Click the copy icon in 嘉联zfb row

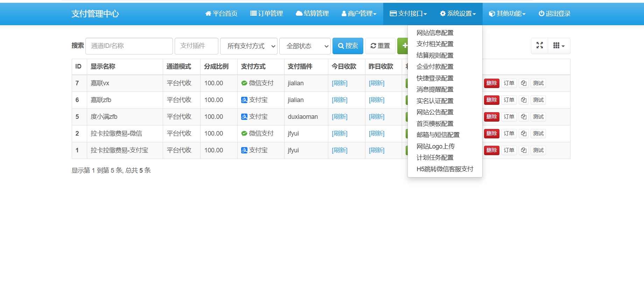pos(523,100)
